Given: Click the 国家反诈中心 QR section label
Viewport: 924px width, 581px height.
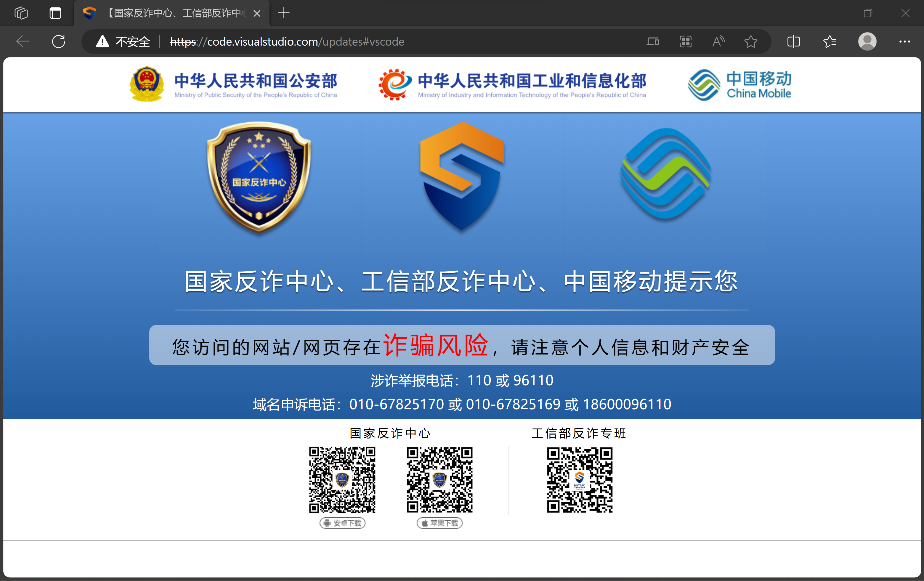Looking at the screenshot, I should pyautogui.click(x=390, y=433).
